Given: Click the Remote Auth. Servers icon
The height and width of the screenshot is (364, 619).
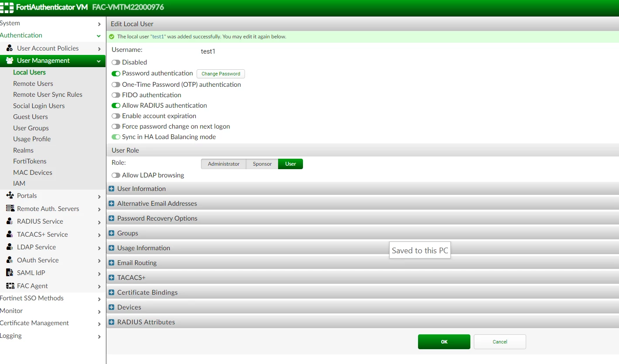Looking at the screenshot, I should pyautogui.click(x=10, y=208).
